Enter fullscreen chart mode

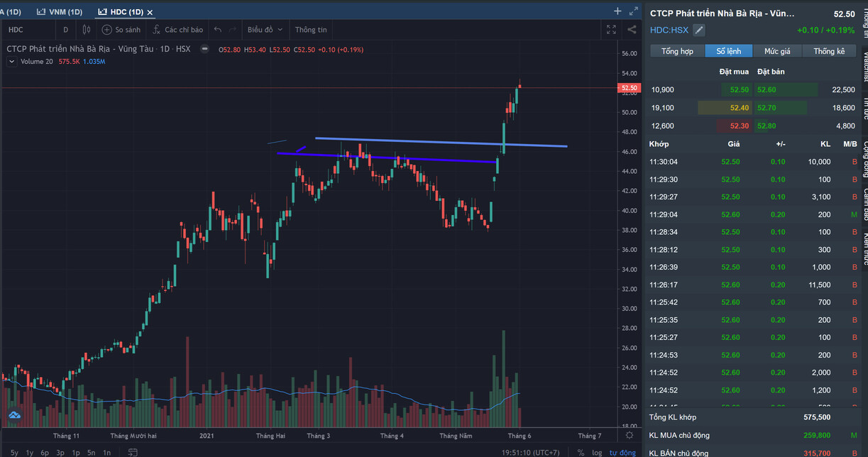(x=611, y=30)
